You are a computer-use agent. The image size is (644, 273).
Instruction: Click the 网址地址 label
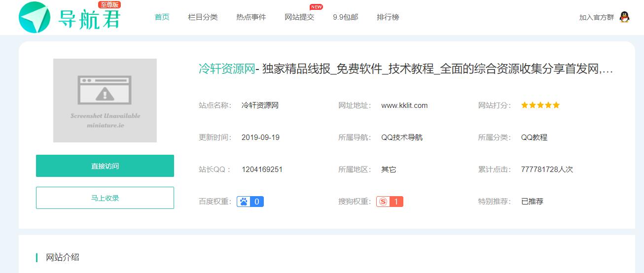(x=355, y=105)
